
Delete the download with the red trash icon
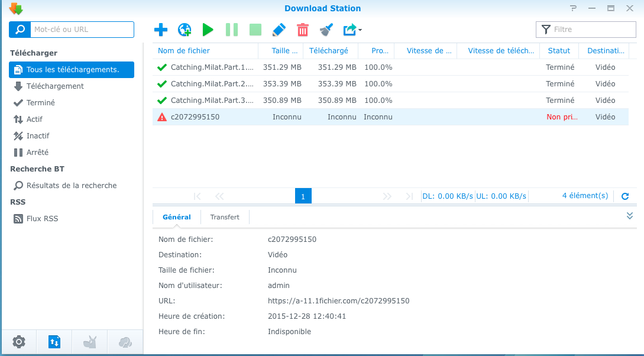pos(302,30)
